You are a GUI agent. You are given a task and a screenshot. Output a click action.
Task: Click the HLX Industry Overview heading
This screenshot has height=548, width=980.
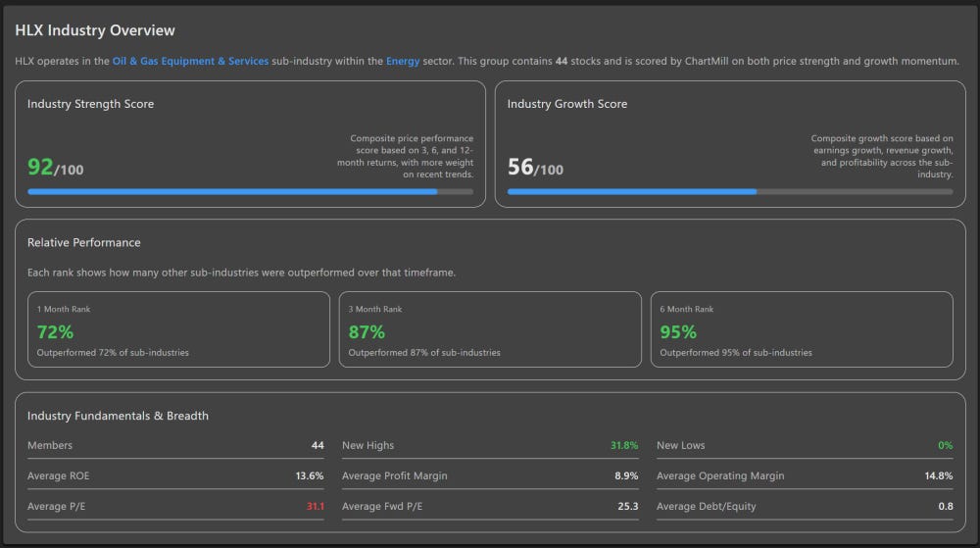point(95,30)
